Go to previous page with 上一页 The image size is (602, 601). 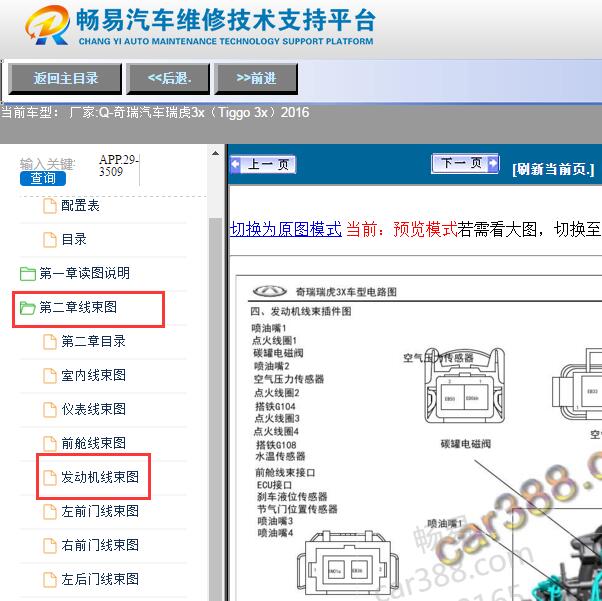click(263, 164)
